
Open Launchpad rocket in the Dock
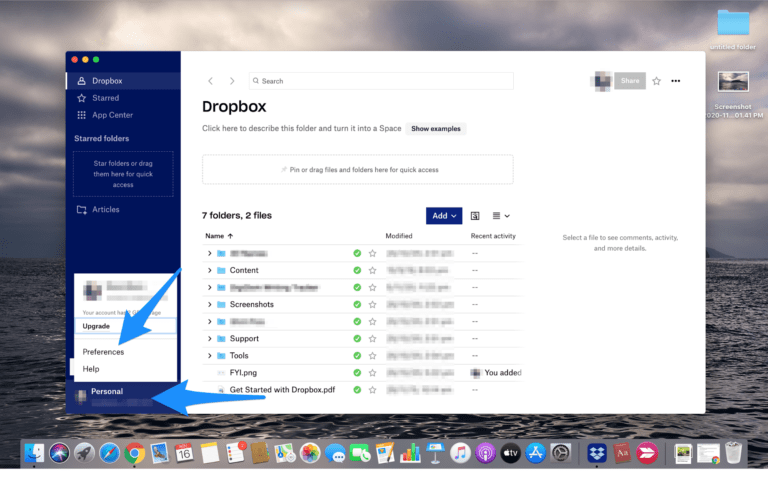[x=84, y=453]
